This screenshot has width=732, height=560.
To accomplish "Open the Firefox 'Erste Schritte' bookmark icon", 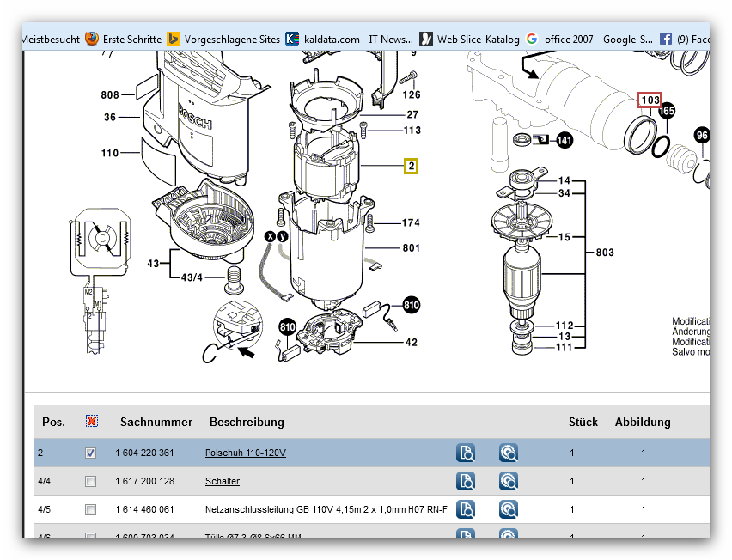I will (92, 39).
